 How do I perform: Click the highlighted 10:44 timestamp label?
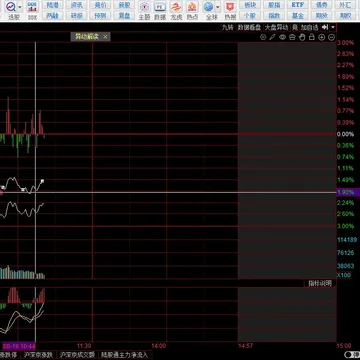pos(19,346)
